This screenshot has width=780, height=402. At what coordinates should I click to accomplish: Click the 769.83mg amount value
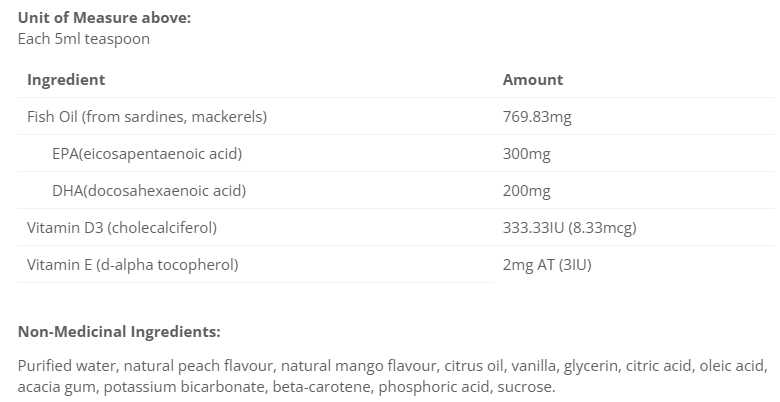537,117
